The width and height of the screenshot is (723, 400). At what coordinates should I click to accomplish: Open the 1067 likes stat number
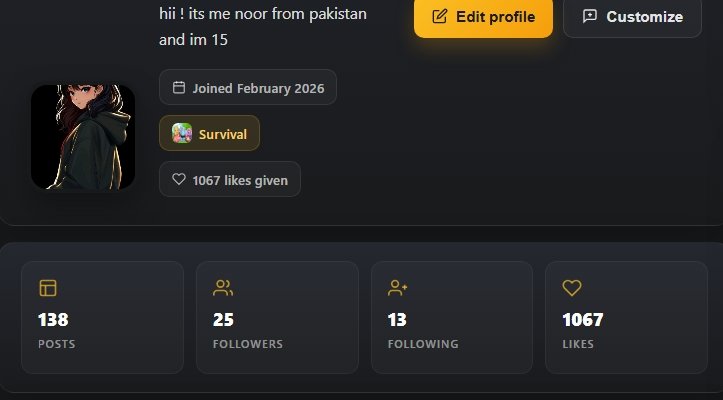pyautogui.click(x=583, y=320)
